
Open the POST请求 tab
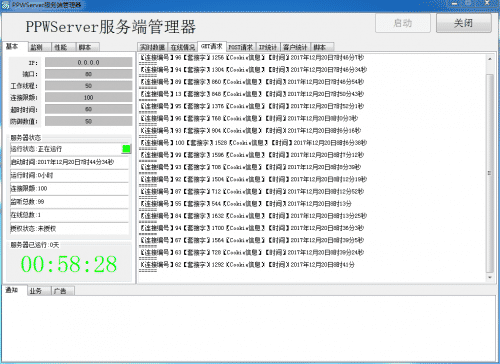pos(241,47)
